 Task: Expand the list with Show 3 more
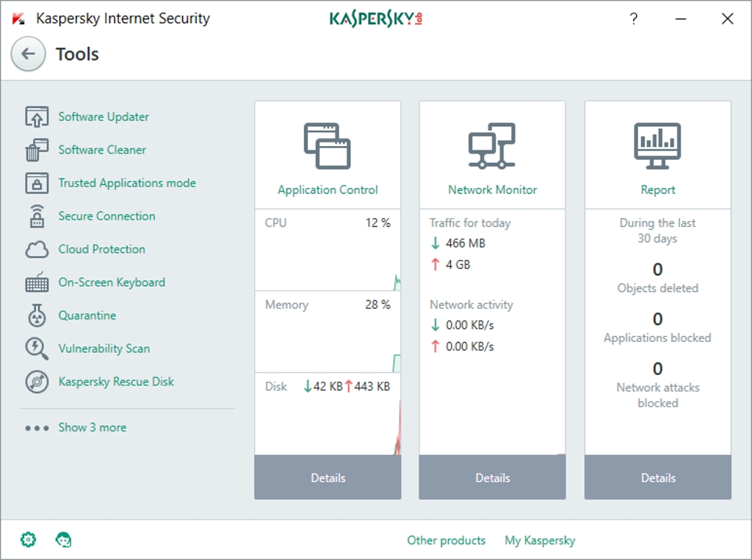[92, 427]
